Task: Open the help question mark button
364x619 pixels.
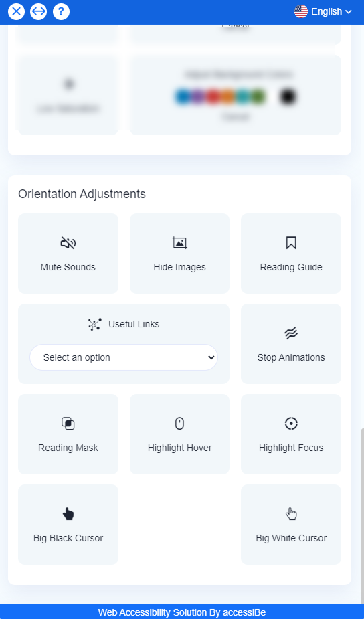Action: click(61, 12)
